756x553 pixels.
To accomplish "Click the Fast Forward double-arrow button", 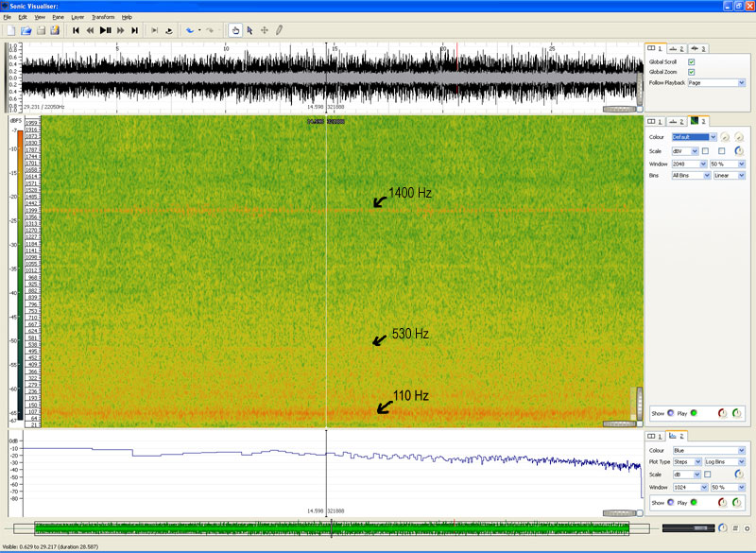I will 121,30.
